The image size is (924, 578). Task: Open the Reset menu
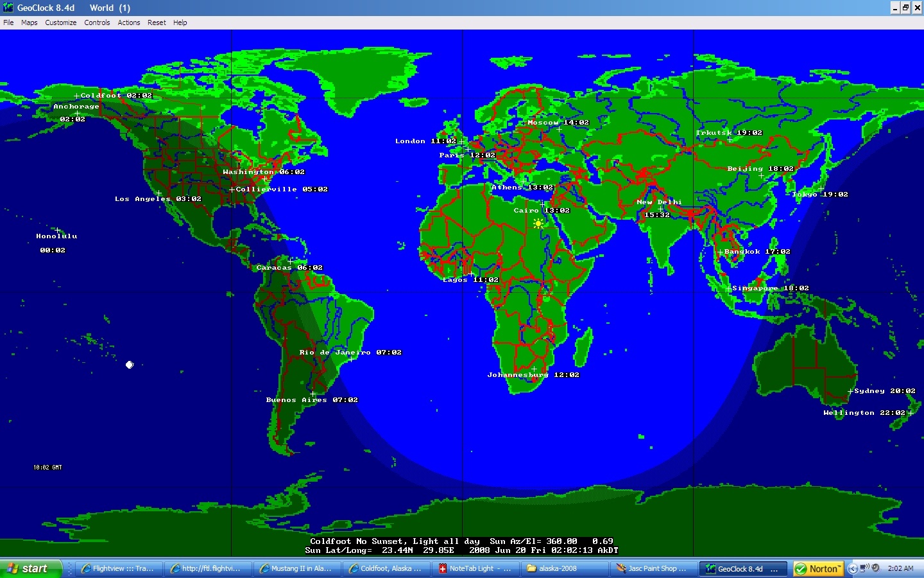(157, 22)
